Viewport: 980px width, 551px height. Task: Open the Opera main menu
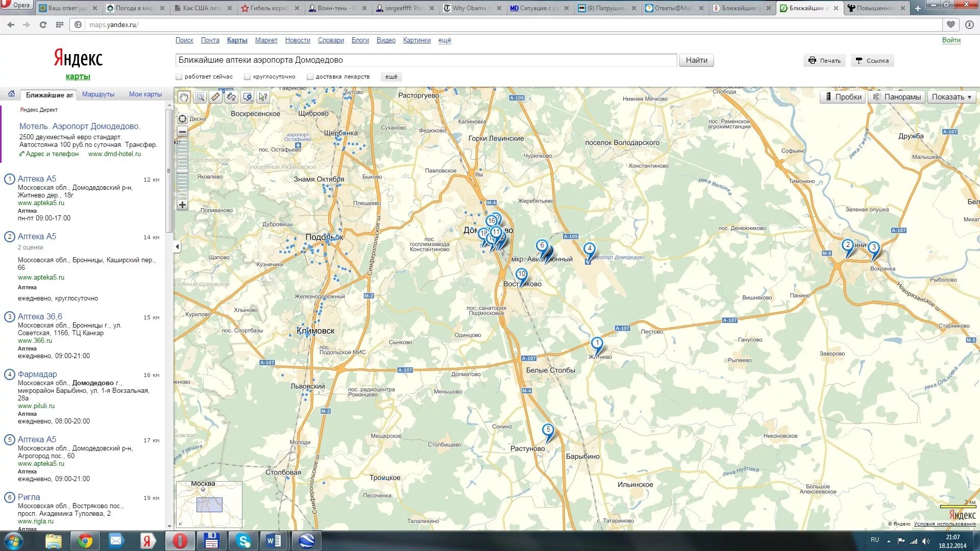(16, 5)
